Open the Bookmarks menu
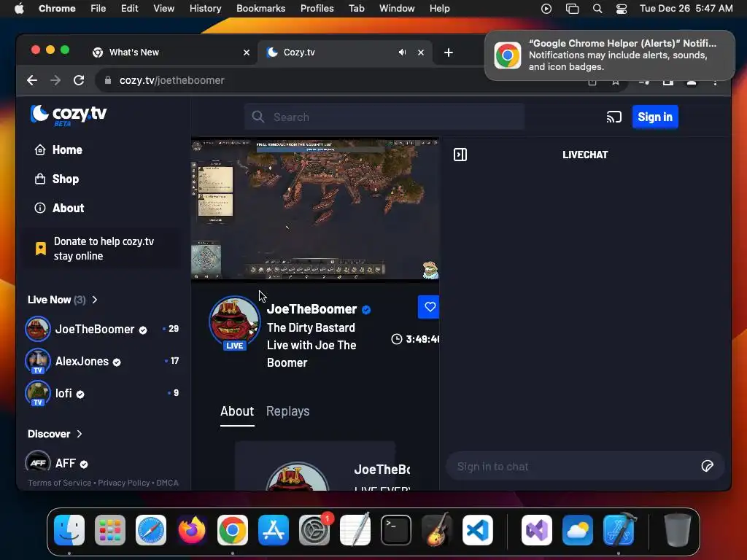747x560 pixels. pos(260,9)
